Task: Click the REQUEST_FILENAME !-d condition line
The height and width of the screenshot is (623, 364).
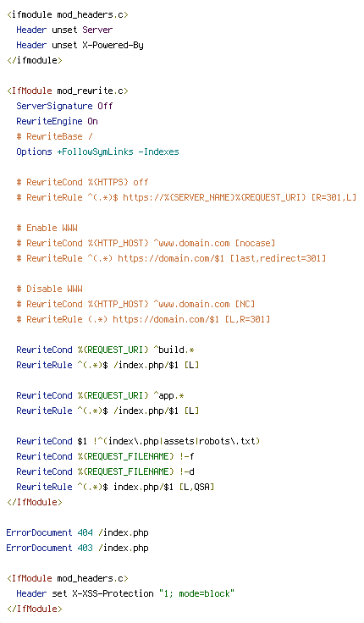Action: 105,471
